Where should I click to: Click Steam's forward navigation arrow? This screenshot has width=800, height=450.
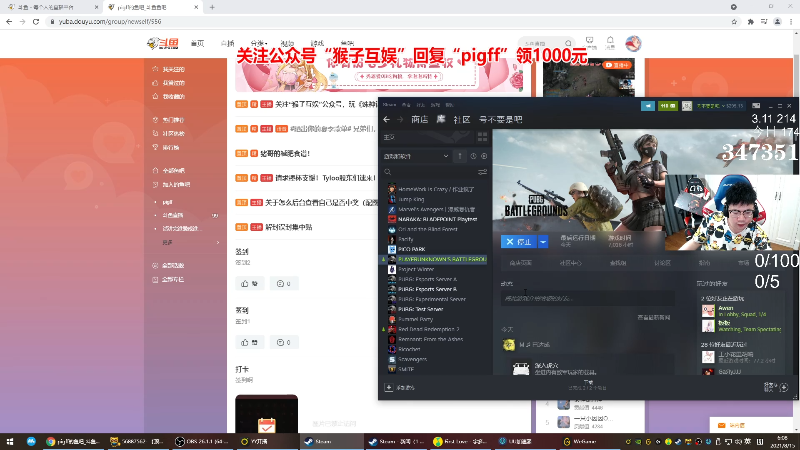(x=400, y=119)
